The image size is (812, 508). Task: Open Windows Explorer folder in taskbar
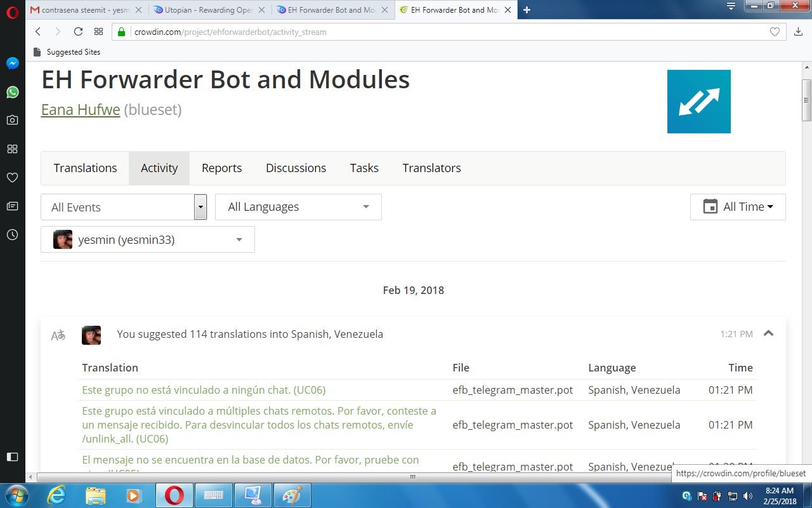tap(96, 495)
